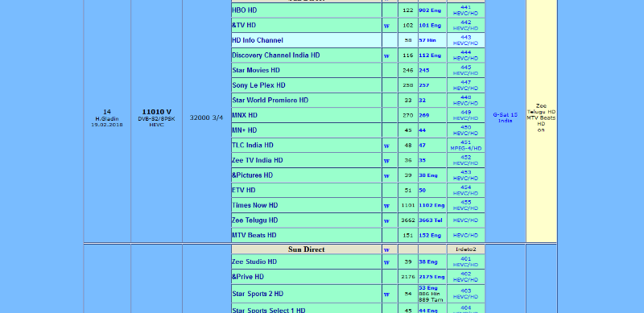The height and width of the screenshot is (313, 644).
Task: Click the W icon beside Zee Telugu HD
Action: (x=386, y=220)
